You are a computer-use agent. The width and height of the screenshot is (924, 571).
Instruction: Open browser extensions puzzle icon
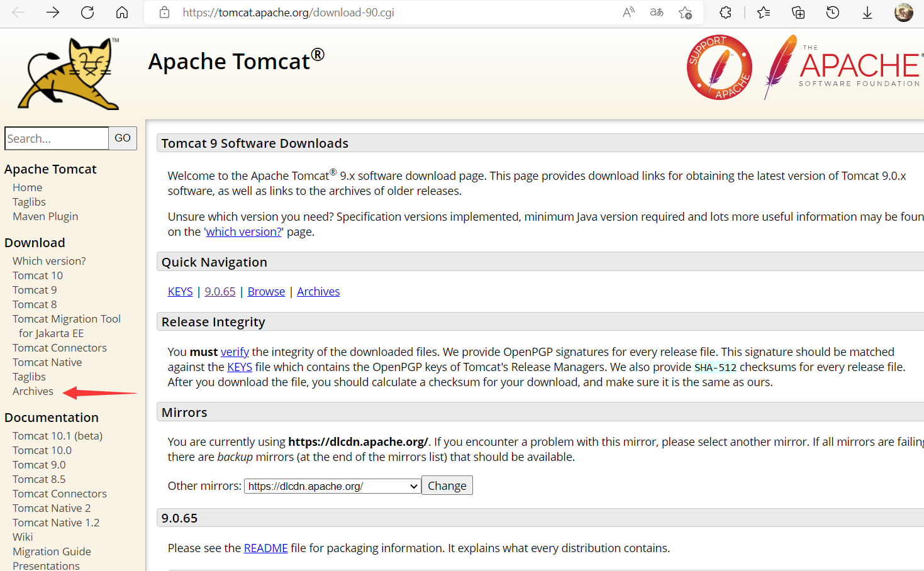pyautogui.click(x=725, y=12)
